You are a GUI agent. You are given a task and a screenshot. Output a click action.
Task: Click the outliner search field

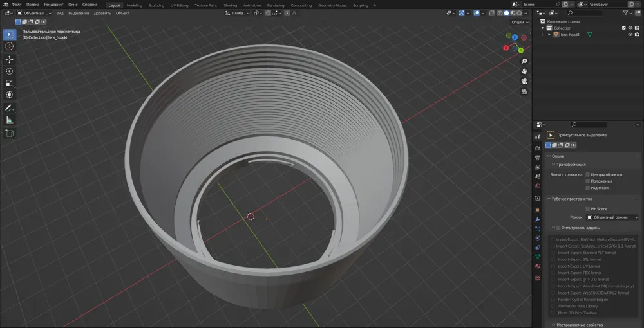pos(585,13)
